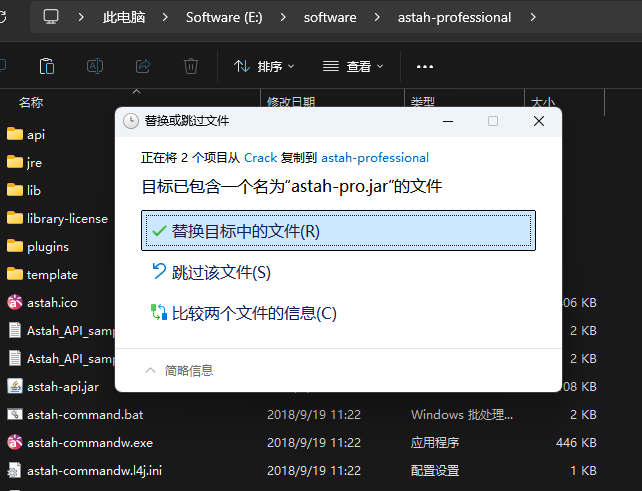
Task: Minimize the 替换或跳过文件 dialog
Action: (x=448, y=121)
